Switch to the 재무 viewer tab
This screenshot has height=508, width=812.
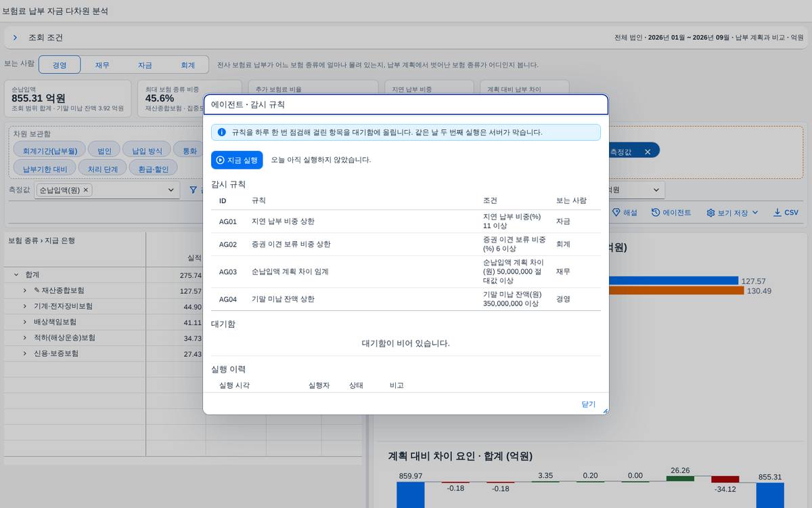(102, 65)
